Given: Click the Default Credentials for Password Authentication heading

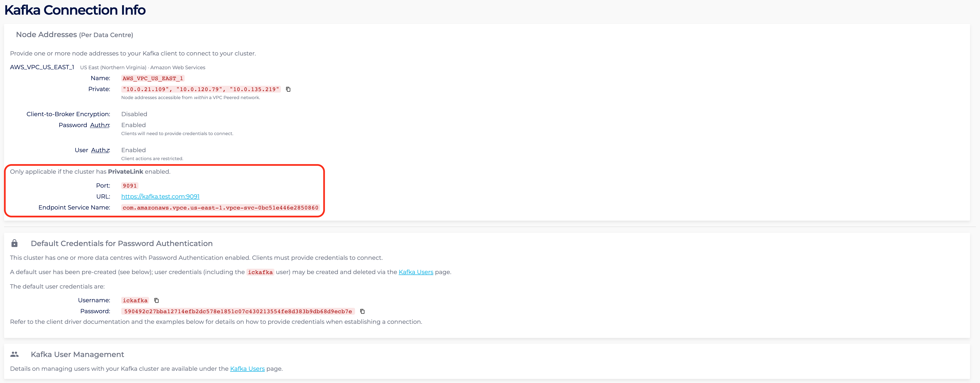Looking at the screenshot, I should [122, 244].
